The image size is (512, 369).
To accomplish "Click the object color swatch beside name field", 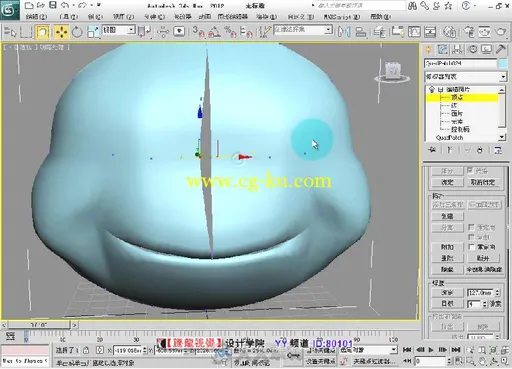I will point(502,64).
